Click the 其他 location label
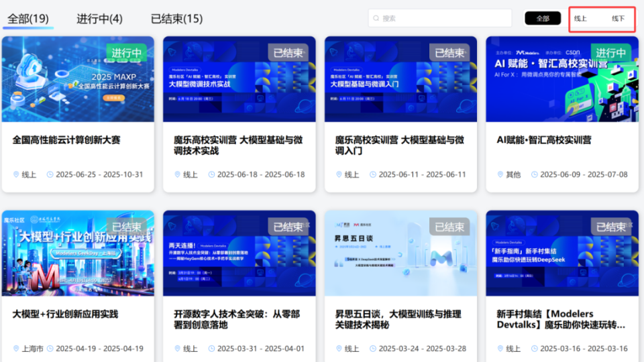This screenshot has width=644, height=362. tap(513, 174)
